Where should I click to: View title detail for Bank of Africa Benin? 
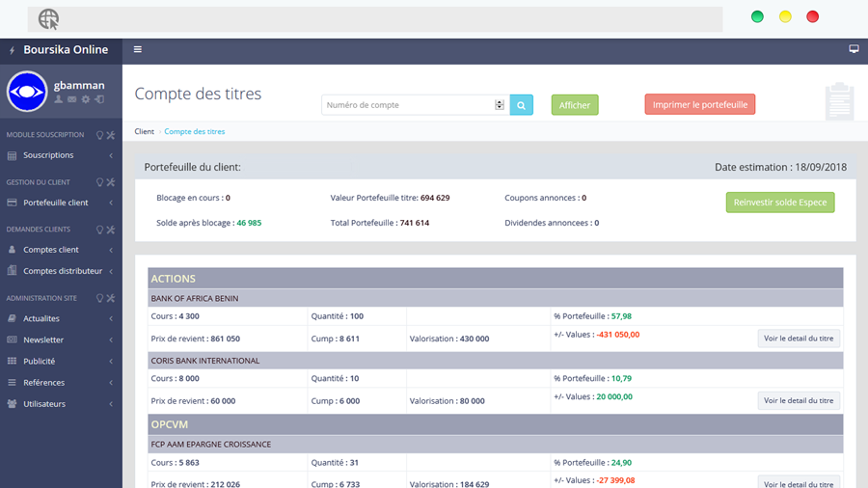[799, 339]
